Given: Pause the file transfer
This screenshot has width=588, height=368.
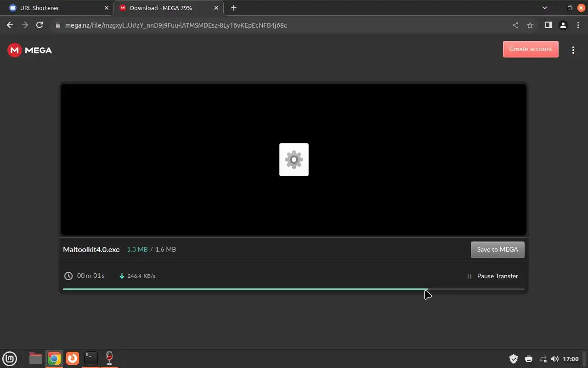Looking at the screenshot, I should [x=492, y=276].
